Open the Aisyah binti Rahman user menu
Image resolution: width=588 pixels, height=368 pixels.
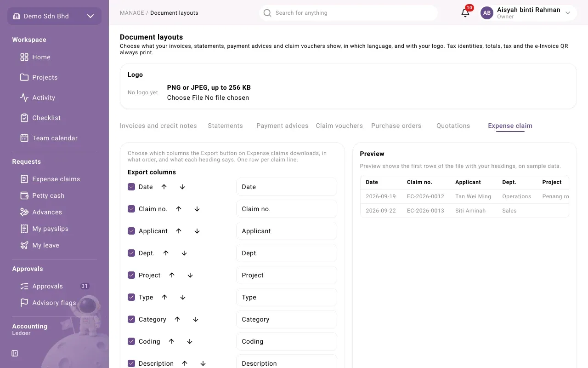point(528,13)
